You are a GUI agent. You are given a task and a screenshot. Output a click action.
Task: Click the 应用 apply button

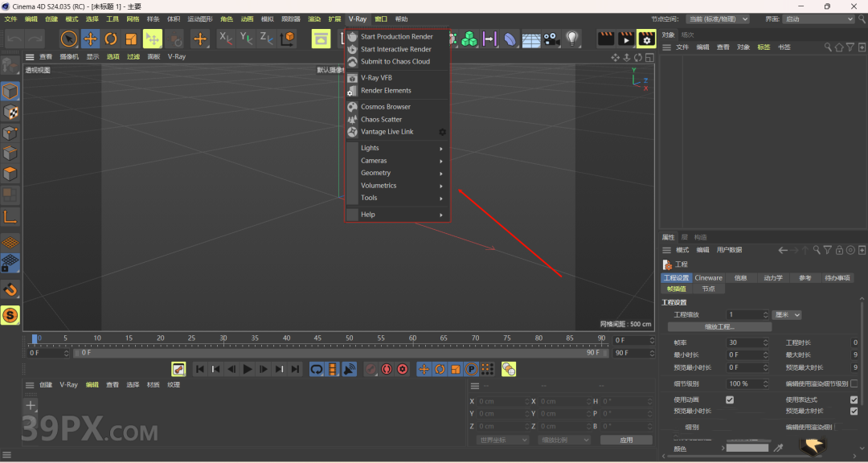point(626,440)
